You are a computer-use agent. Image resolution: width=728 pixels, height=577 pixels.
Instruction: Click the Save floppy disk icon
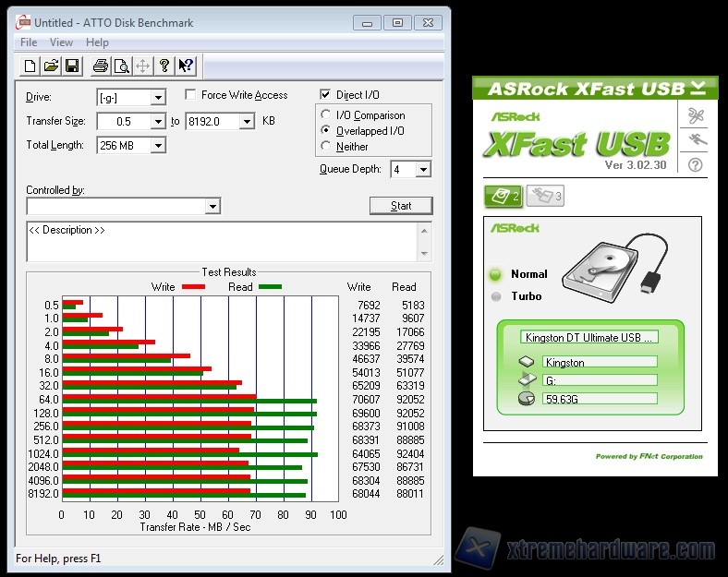[x=73, y=66]
